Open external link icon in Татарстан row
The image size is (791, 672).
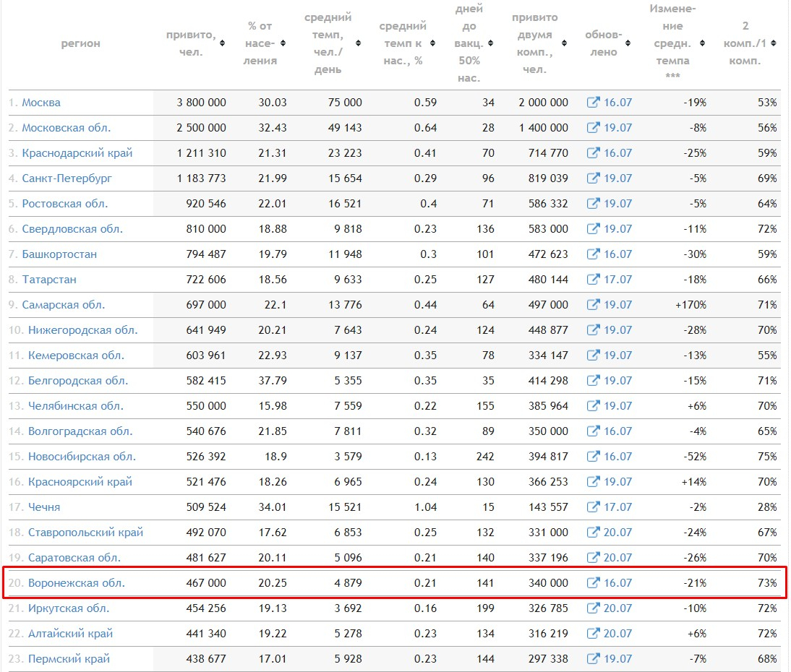tap(593, 280)
